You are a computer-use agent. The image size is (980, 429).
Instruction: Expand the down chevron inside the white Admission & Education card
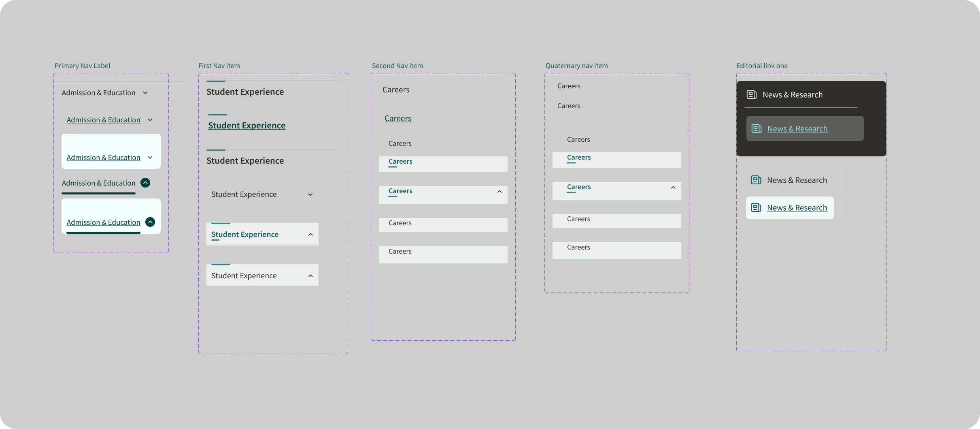point(150,158)
